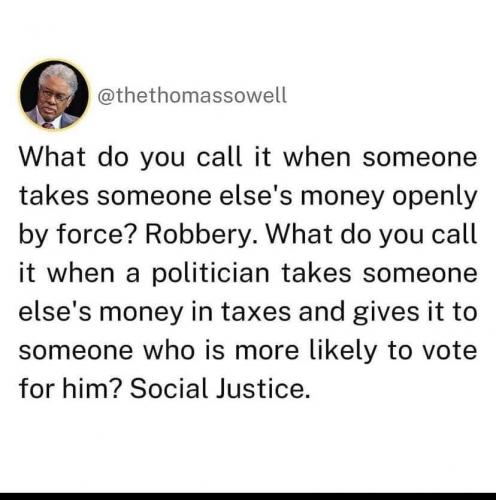Click the word "him?" in the last line
The image size is (496, 500).
[91, 389]
